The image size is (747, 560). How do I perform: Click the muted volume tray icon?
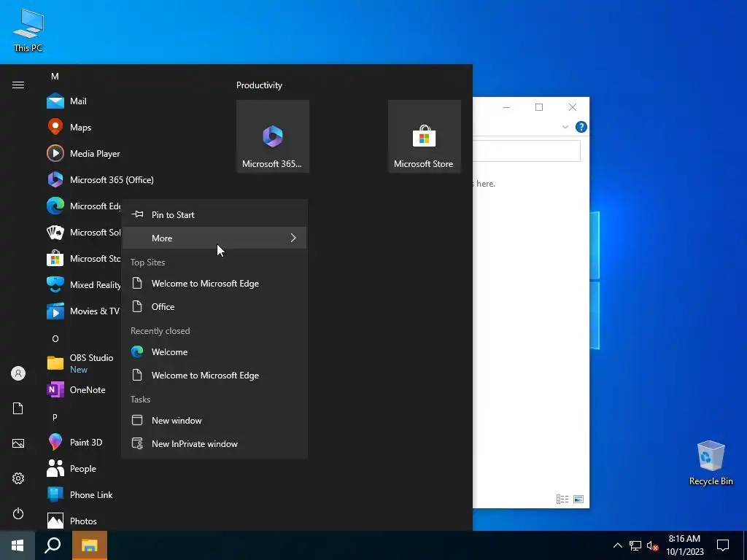[652, 545]
